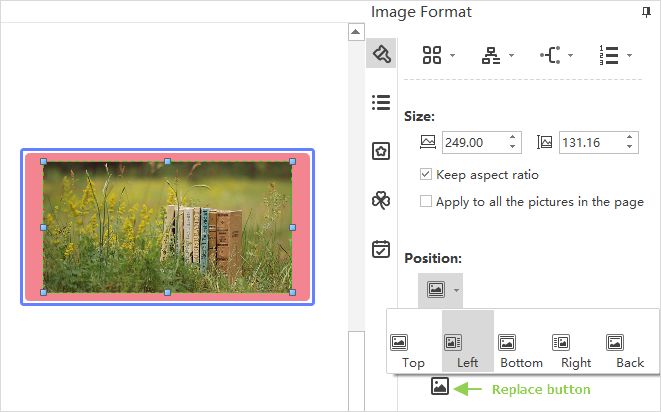Open the outline list sidebar tab
661x412 pixels.
pyautogui.click(x=381, y=102)
